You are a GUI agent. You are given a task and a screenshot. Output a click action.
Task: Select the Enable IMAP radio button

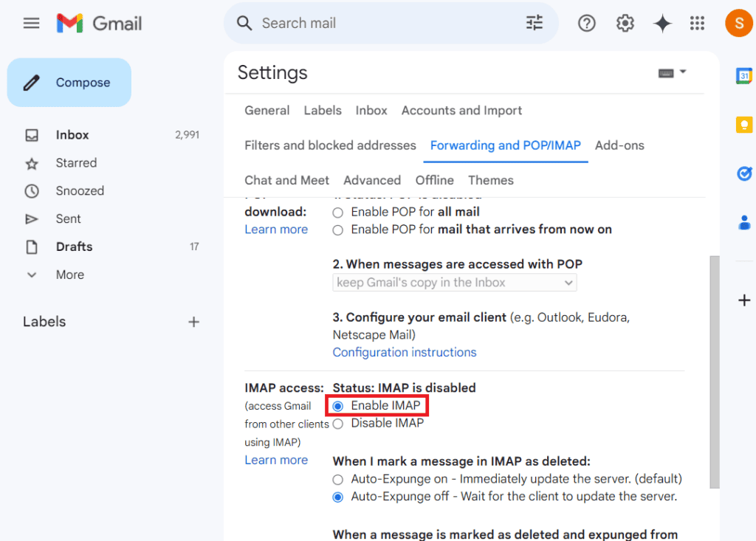point(338,406)
